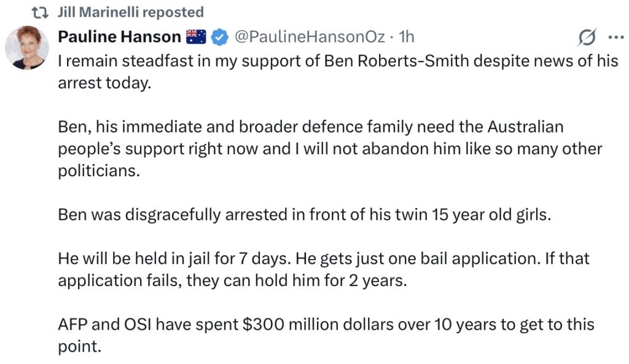
Task: Click the Australian flag emoji
Action: [196, 37]
